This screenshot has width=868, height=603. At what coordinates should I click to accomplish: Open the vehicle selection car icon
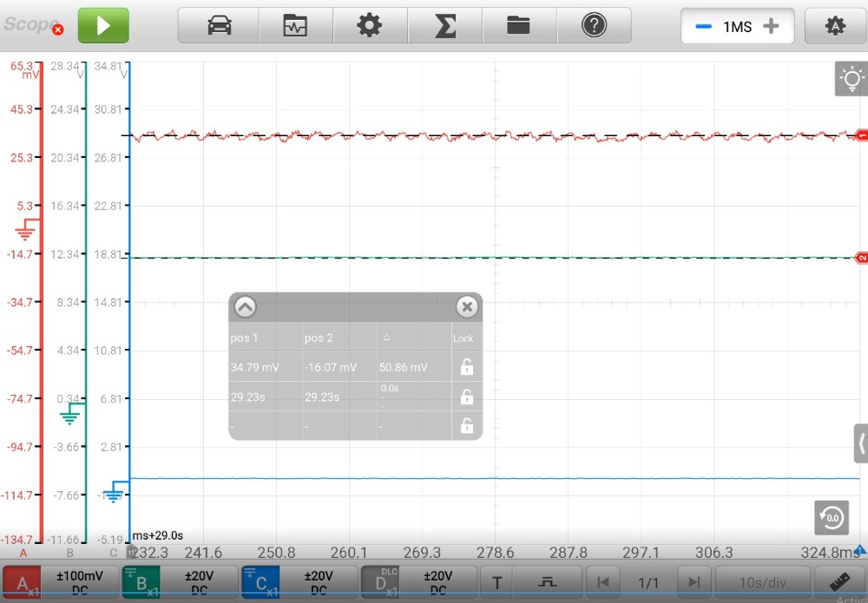(219, 26)
